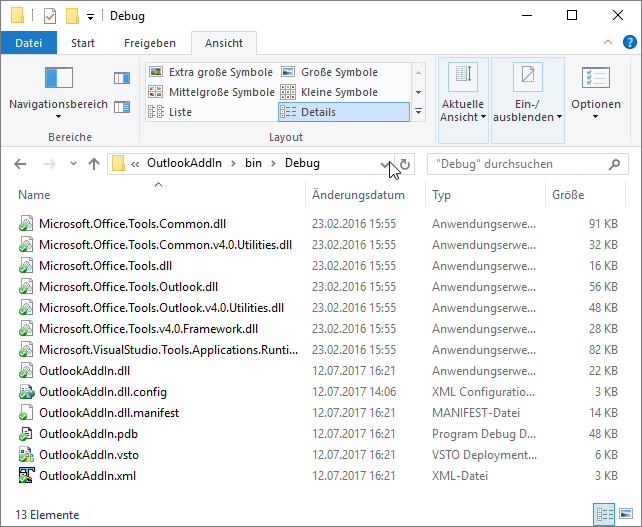Select Kleine Symbole layout
Image resolution: width=642 pixels, height=527 pixels.
[329, 92]
